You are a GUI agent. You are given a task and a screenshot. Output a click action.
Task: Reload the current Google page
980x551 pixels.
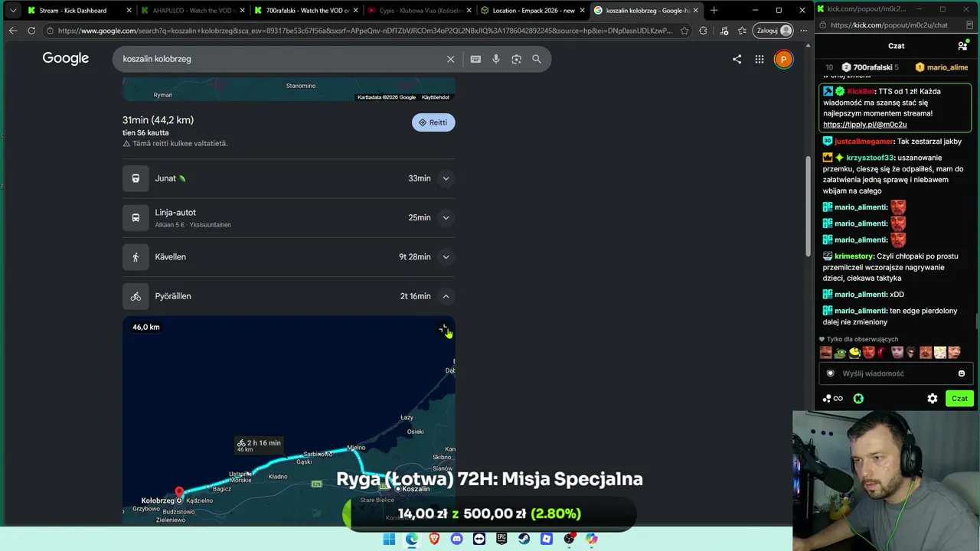[31, 31]
